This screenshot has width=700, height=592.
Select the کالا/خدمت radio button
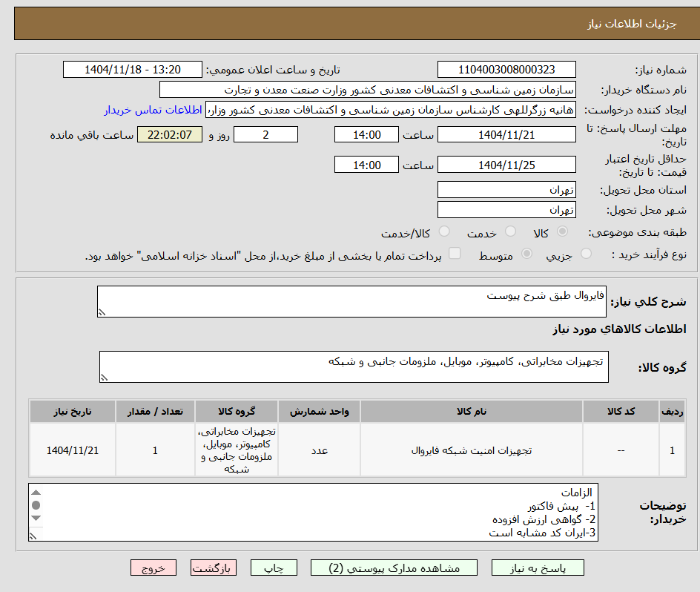(444, 231)
